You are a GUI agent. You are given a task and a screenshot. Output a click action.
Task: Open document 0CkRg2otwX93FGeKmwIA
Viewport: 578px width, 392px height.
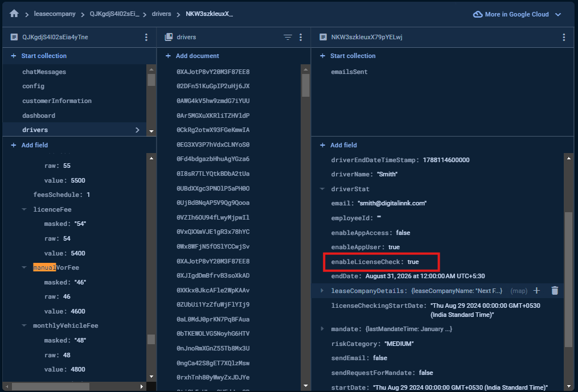(x=213, y=130)
